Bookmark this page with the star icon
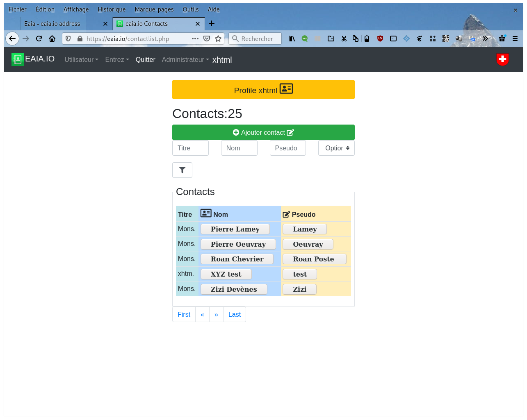The width and height of the screenshot is (527, 420). click(x=218, y=39)
